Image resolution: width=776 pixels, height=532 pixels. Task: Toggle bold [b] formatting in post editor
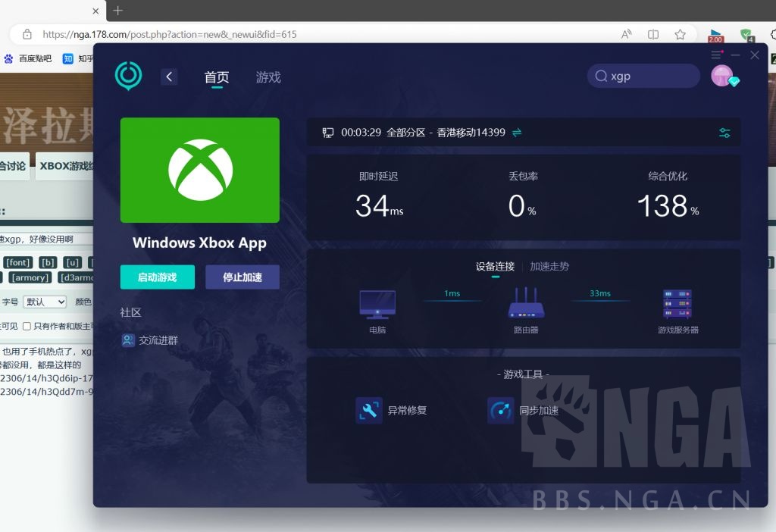(47, 261)
